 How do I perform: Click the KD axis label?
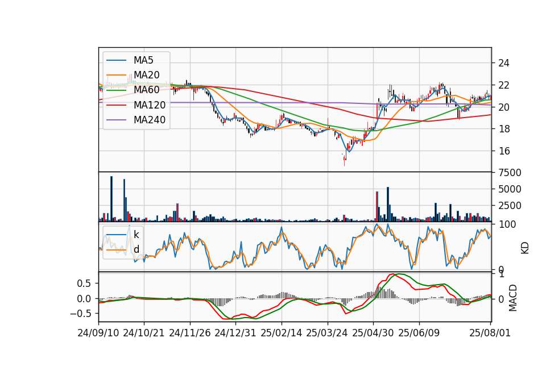point(525,248)
